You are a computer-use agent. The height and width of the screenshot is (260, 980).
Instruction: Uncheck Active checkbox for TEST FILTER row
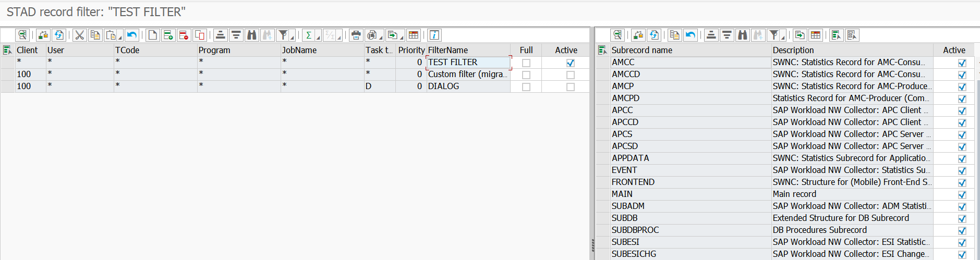click(x=570, y=63)
